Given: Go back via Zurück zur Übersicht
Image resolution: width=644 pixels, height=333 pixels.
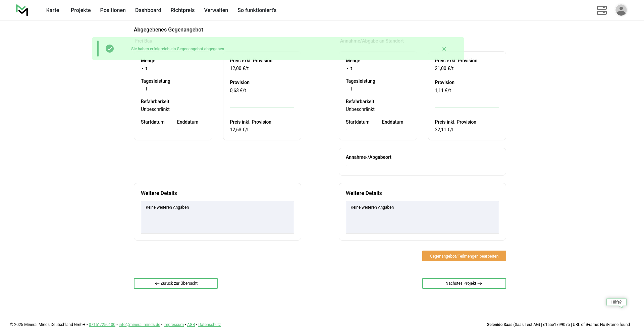Looking at the screenshot, I should click(176, 283).
